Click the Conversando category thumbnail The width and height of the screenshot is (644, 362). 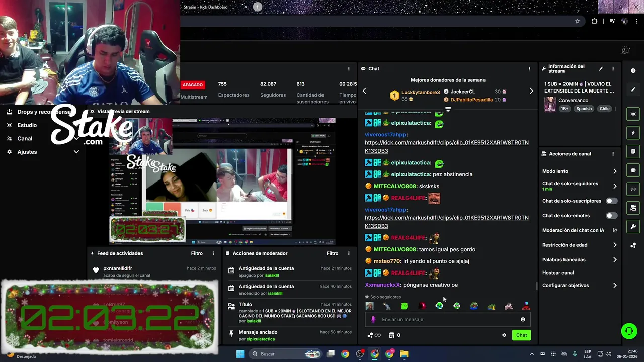click(x=550, y=104)
